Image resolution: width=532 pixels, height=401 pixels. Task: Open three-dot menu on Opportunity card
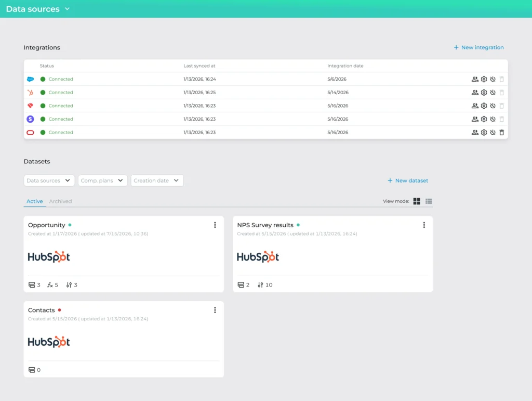pos(215,225)
